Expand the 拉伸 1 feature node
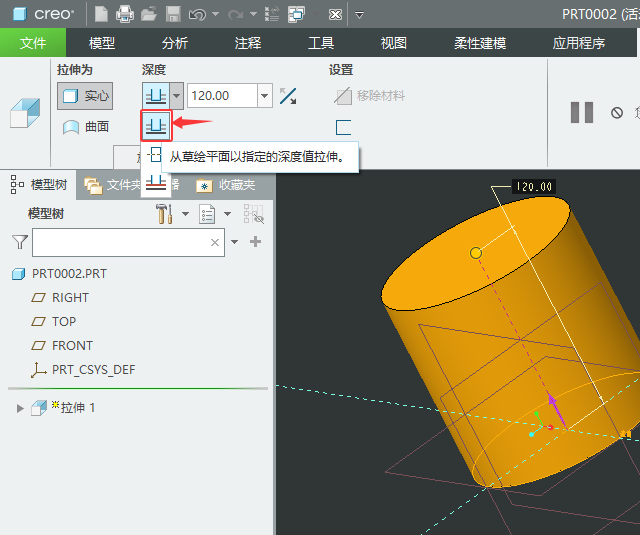This screenshot has width=640, height=535. (x=19, y=407)
